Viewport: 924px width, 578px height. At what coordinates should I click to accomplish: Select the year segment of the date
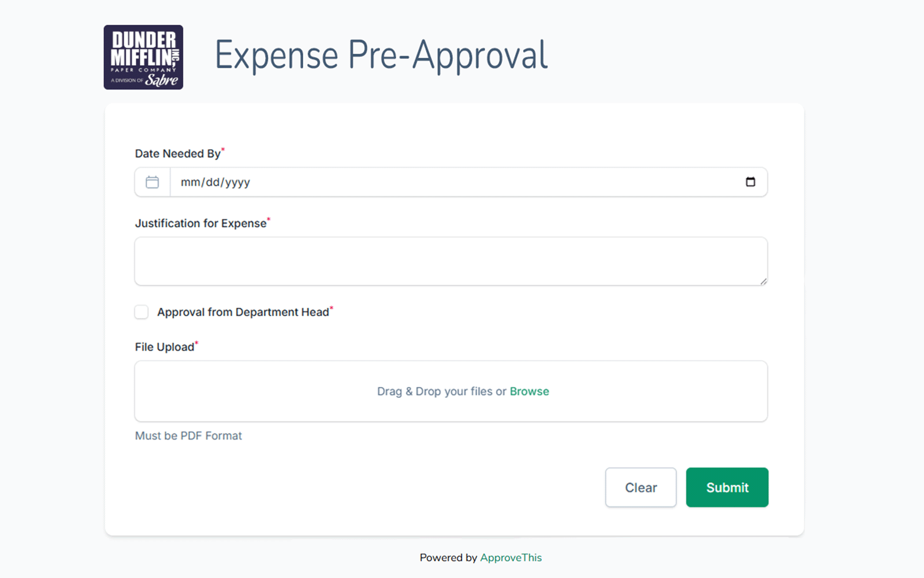[237, 182]
